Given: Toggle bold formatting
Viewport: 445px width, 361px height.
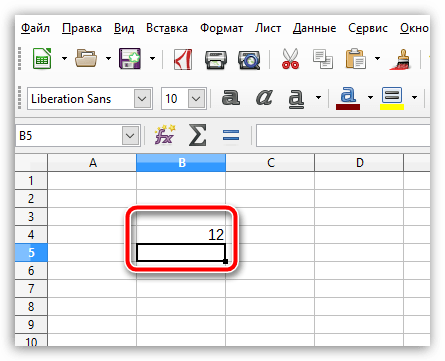Looking at the screenshot, I should click(231, 98).
